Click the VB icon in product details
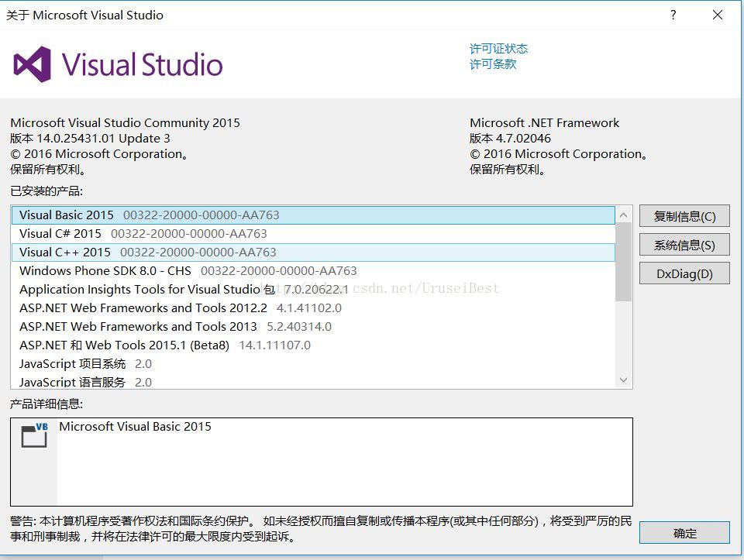 (x=35, y=435)
